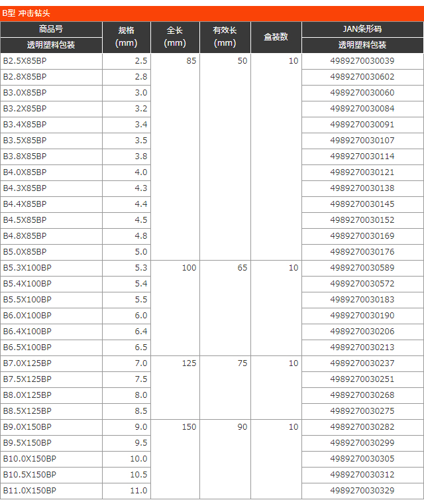The height and width of the screenshot is (504, 424).
Task: Select product number B2.5X85BP
Action: tap(25, 61)
